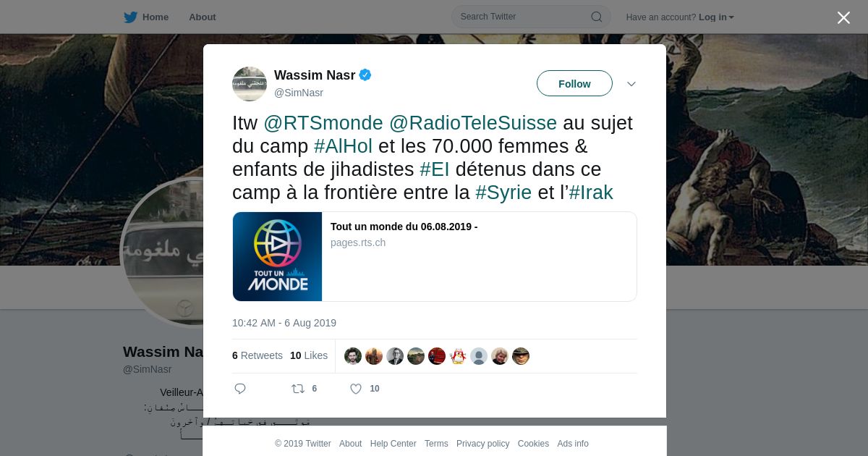Open the @RTSmonde mention link
868x456 pixels.
tap(323, 123)
